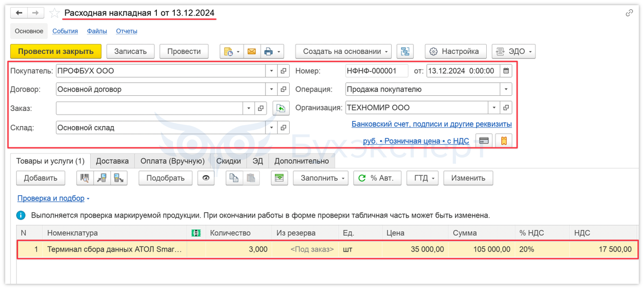Toggle the eye visibility button
644x289 pixels.
(x=206, y=178)
